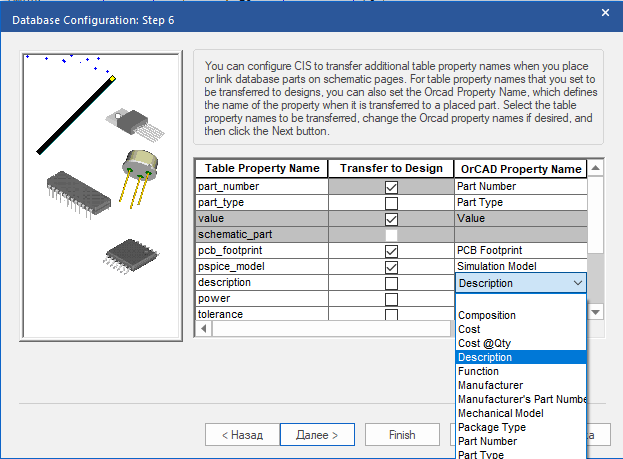Check the description Transfer to Design box
Screen dimensions: 623x459
(x=391, y=283)
